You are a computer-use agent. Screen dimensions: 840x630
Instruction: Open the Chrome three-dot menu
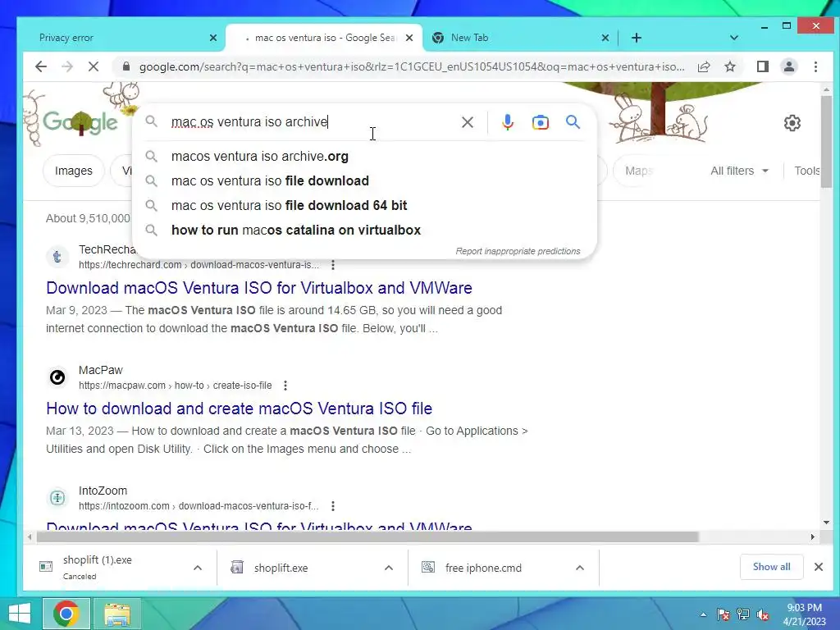[815, 66]
